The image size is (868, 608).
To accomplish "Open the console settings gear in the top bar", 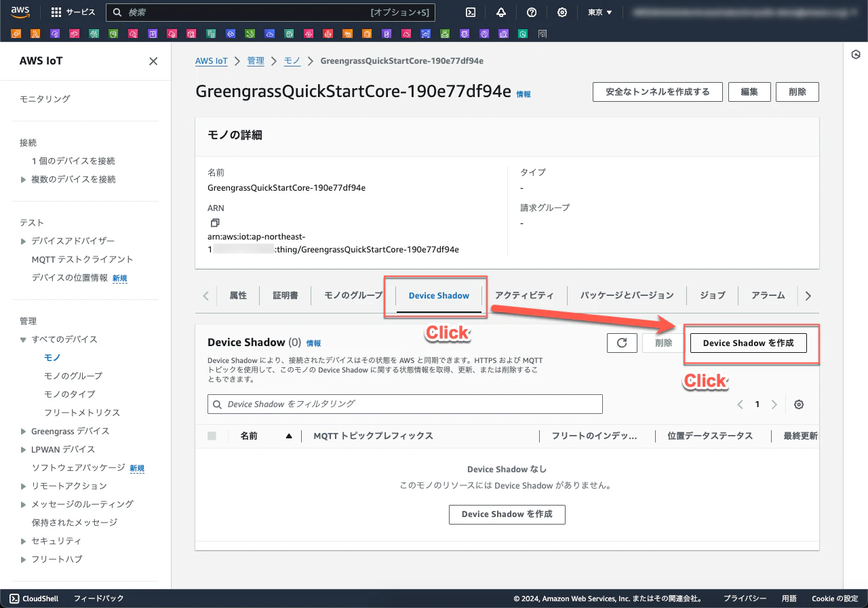I will point(562,12).
